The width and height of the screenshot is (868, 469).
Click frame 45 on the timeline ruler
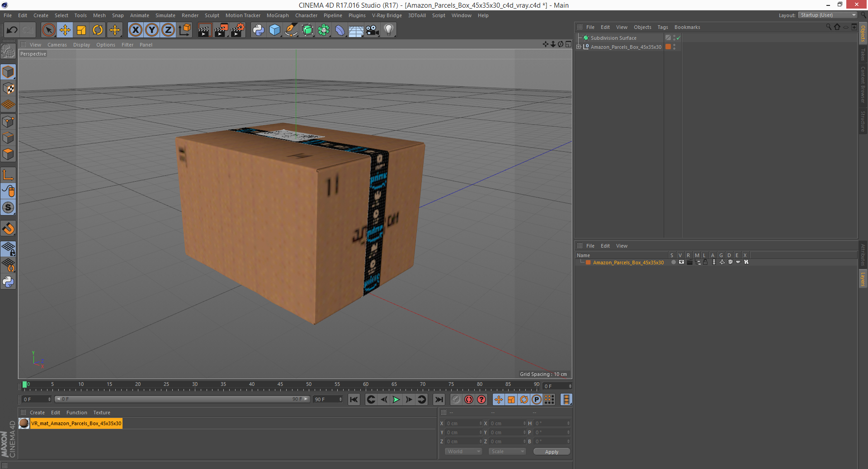click(x=280, y=385)
